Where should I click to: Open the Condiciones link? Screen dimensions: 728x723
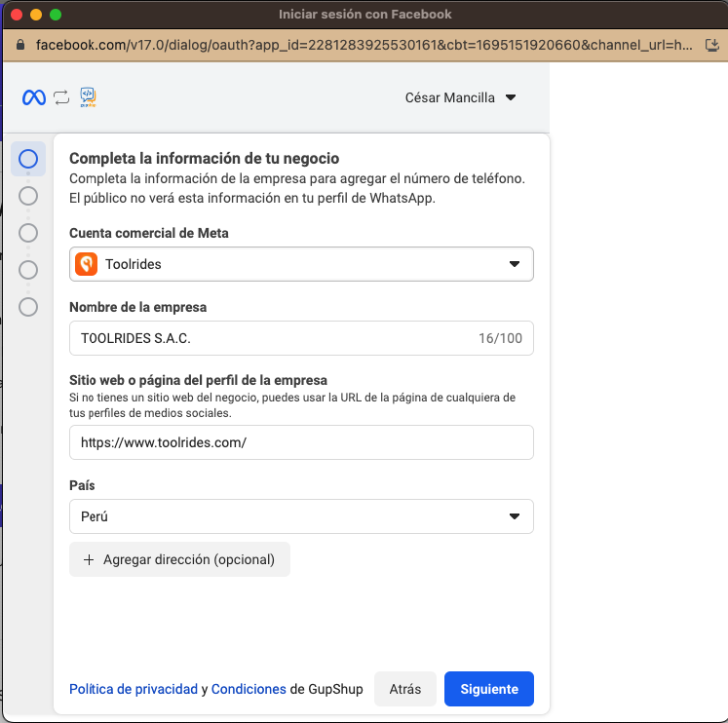pyautogui.click(x=249, y=689)
